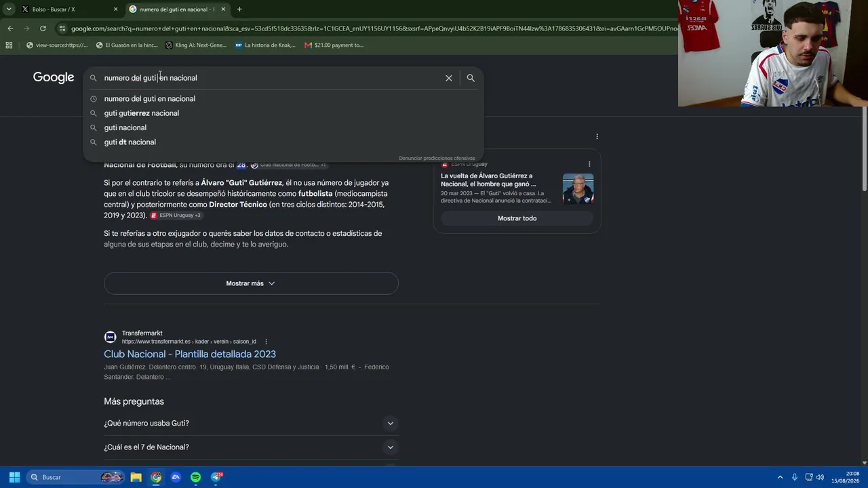Click the microphone tray icon

[x=795, y=477]
